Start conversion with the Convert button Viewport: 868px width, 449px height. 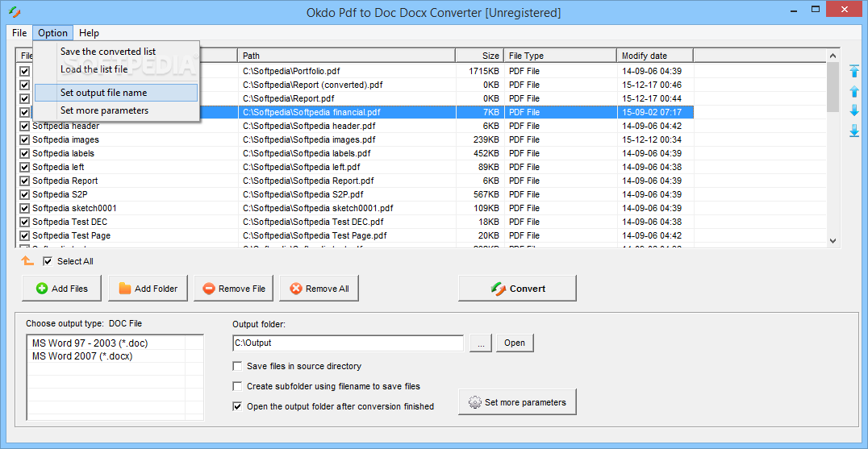tap(518, 288)
